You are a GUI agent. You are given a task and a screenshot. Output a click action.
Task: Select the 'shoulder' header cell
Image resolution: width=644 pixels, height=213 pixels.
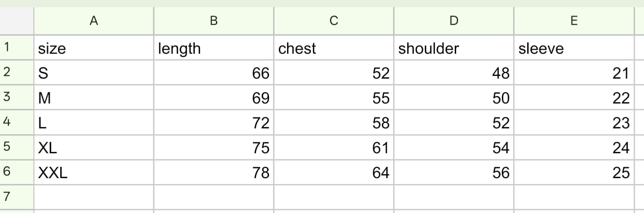point(454,47)
